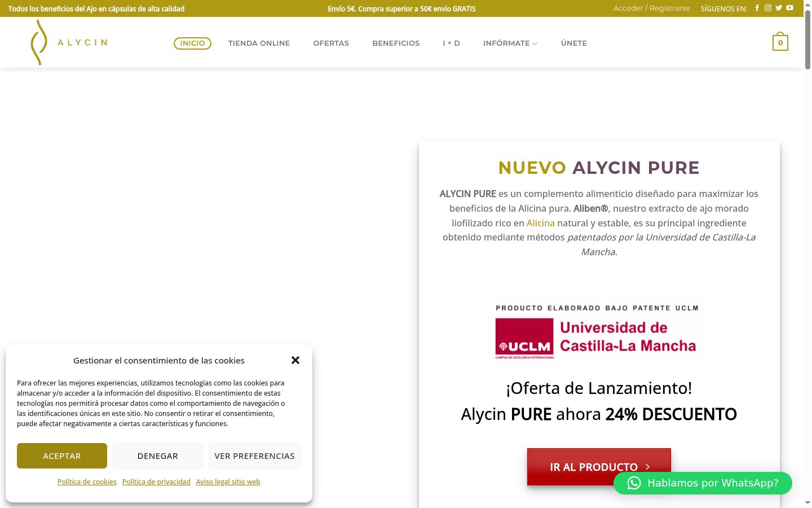Open the Aviso legal sitio web link
This screenshot has height=508, width=812.
(x=228, y=482)
